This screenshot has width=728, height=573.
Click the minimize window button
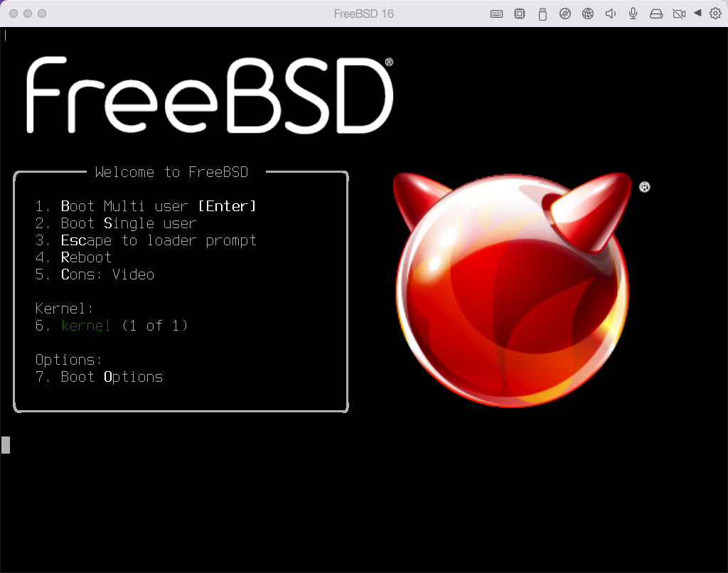[x=28, y=14]
